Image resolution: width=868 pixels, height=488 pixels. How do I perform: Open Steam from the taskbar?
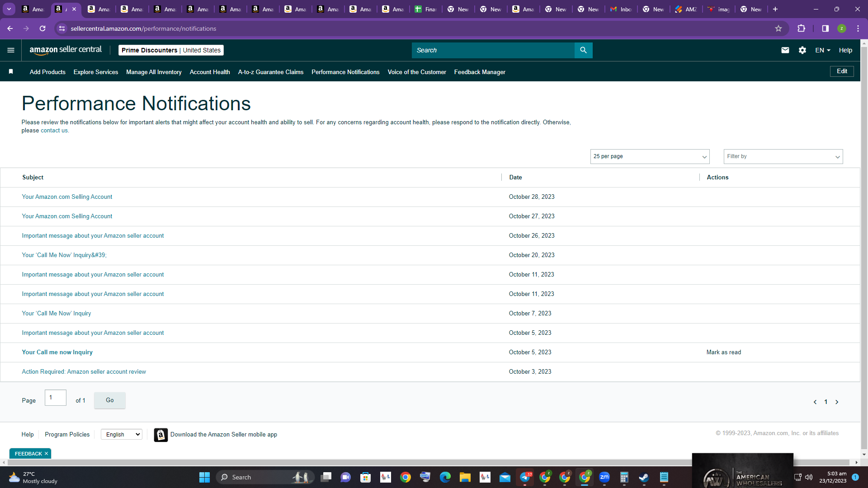coord(644,477)
